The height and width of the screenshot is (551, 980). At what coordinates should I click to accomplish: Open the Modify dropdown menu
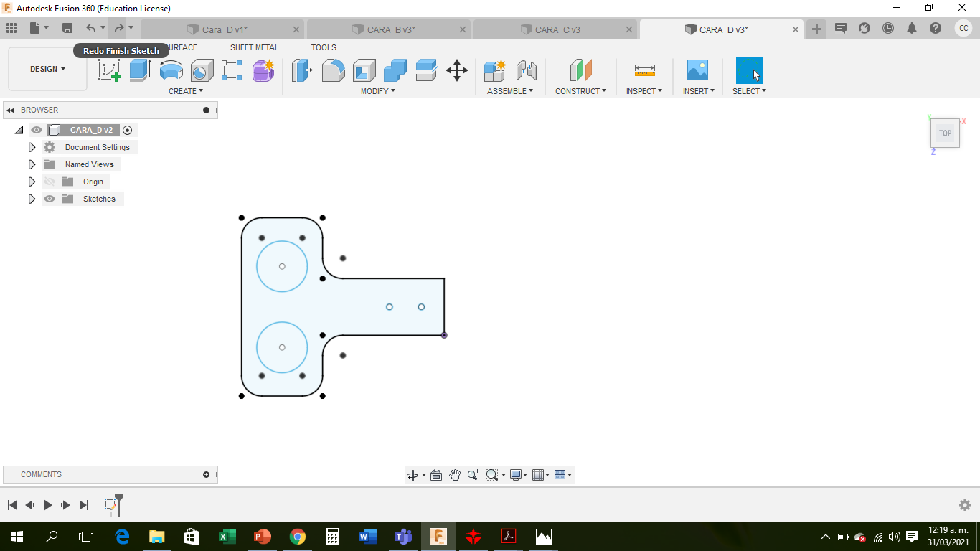pyautogui.click(x=378, y=91)
